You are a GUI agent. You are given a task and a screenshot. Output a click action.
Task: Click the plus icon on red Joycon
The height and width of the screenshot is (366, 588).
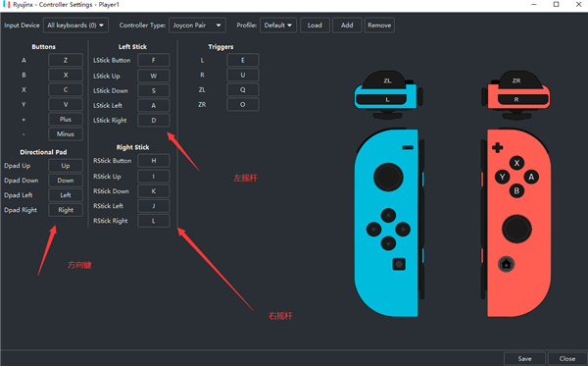(x=497, y=147)
